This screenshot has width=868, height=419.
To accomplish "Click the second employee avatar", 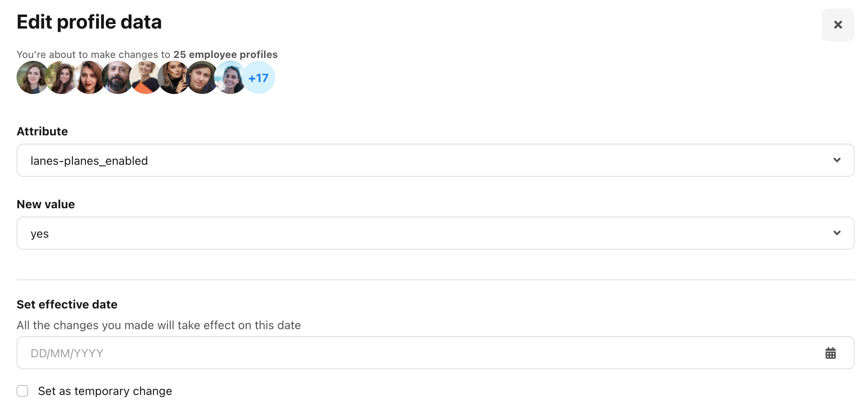I will tap(61, 77).
